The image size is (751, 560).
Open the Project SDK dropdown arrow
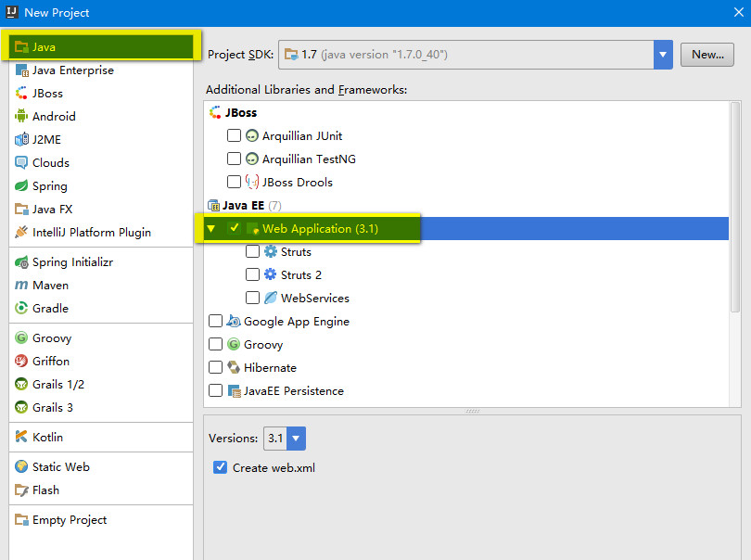[x=663, y=55]
